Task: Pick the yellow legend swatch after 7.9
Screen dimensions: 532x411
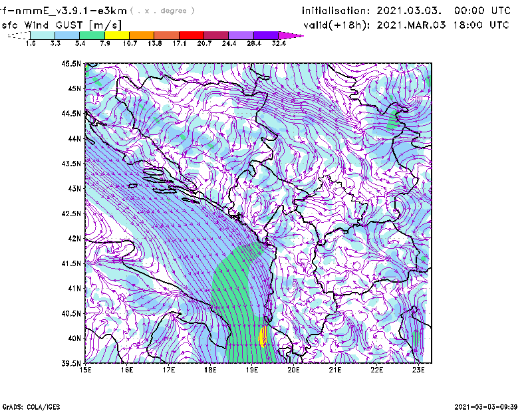Action: [117, 35]
